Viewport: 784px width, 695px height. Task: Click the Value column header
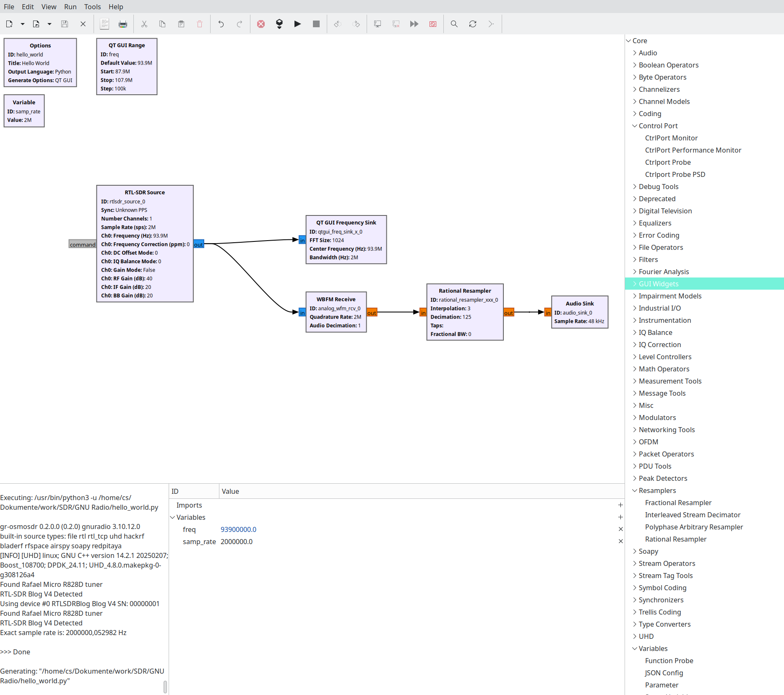click(230, 491)
